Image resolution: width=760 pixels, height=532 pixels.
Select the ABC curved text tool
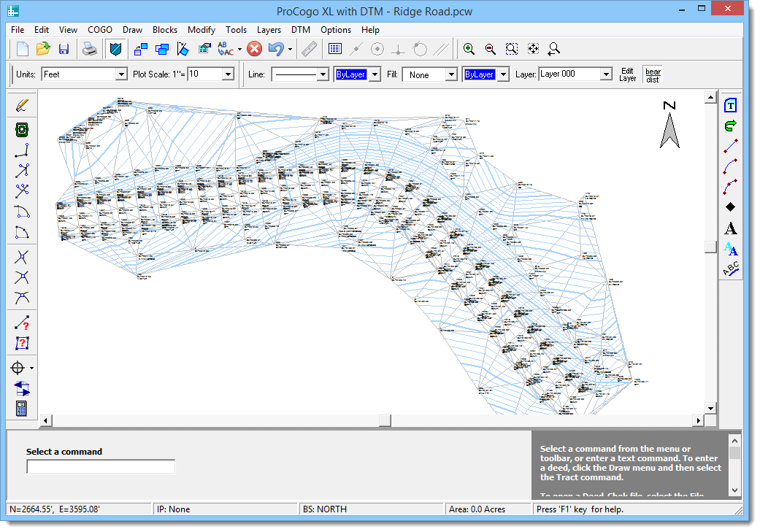pyautogui.click(x=731, y=269)
